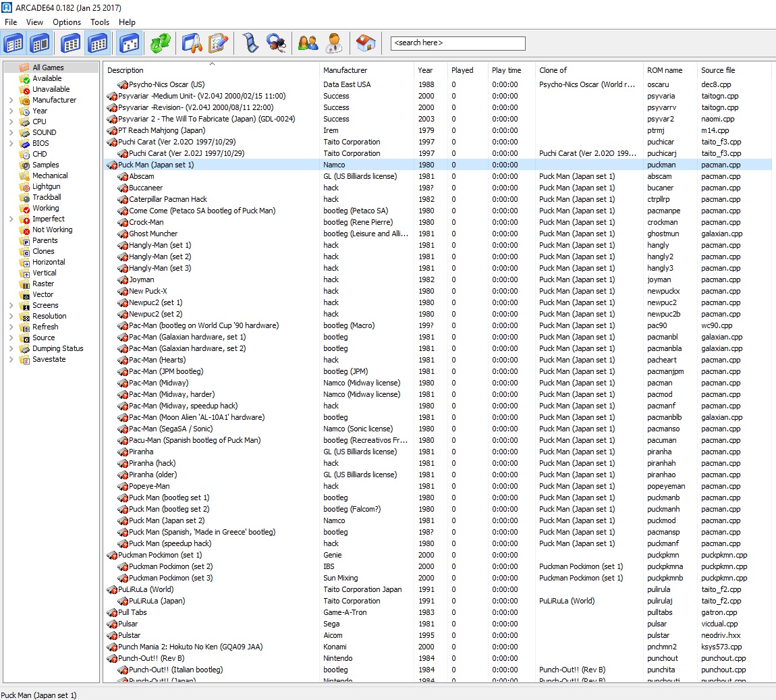The width and height of the screenshot is (776, 700).
Task: Expand the Resolution folder
Action: (x=11, y=317)
